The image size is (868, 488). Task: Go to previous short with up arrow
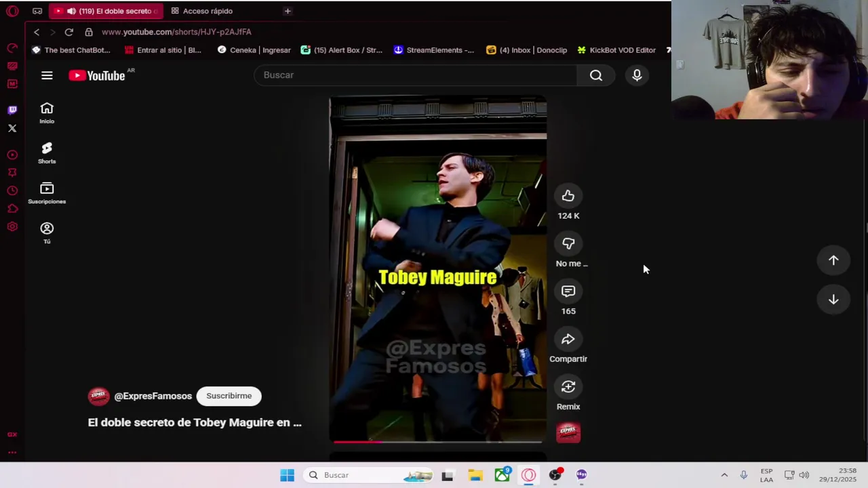(833, 260)
